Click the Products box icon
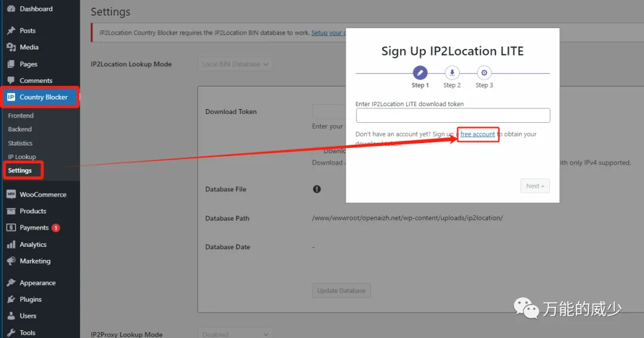 point(11,211)
